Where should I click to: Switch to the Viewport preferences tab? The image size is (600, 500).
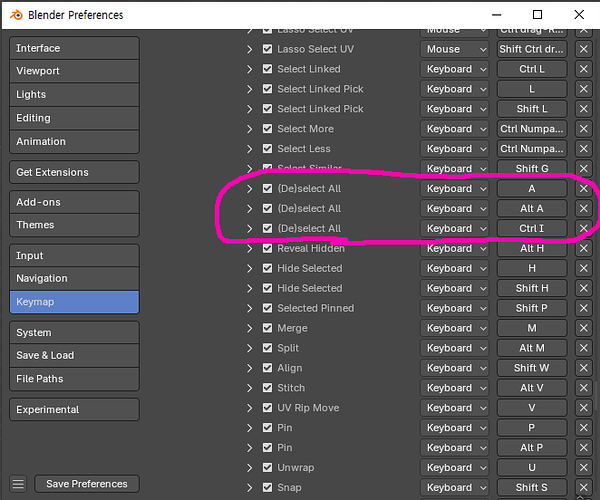click(x=74, y=71)
